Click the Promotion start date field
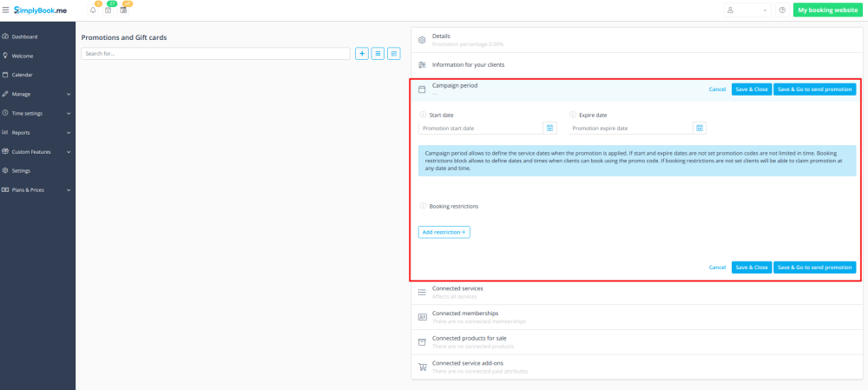 pos(479,128)
